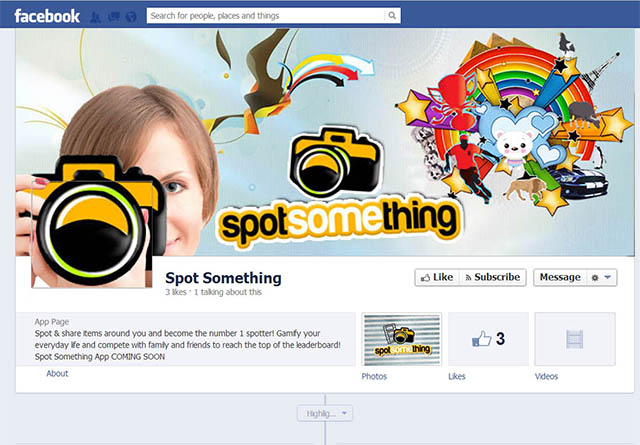Open the Likes box showing 3
The height and width of the screenshot is (445, 640).
(x=488, y=339)
